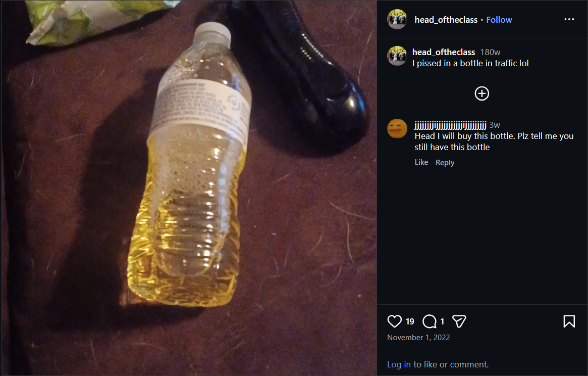The image size is (588, 376).
Task: Like the comment about buying the bottle
Action: coord(421,162)
